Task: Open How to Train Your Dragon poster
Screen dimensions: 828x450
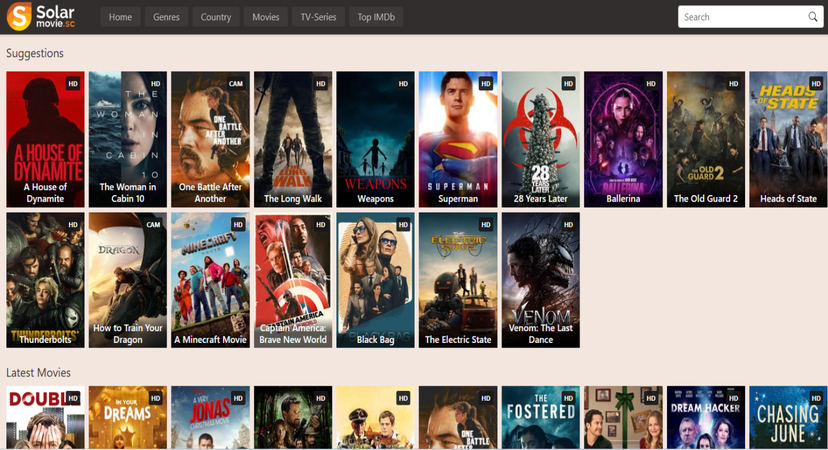Action: 128,280
